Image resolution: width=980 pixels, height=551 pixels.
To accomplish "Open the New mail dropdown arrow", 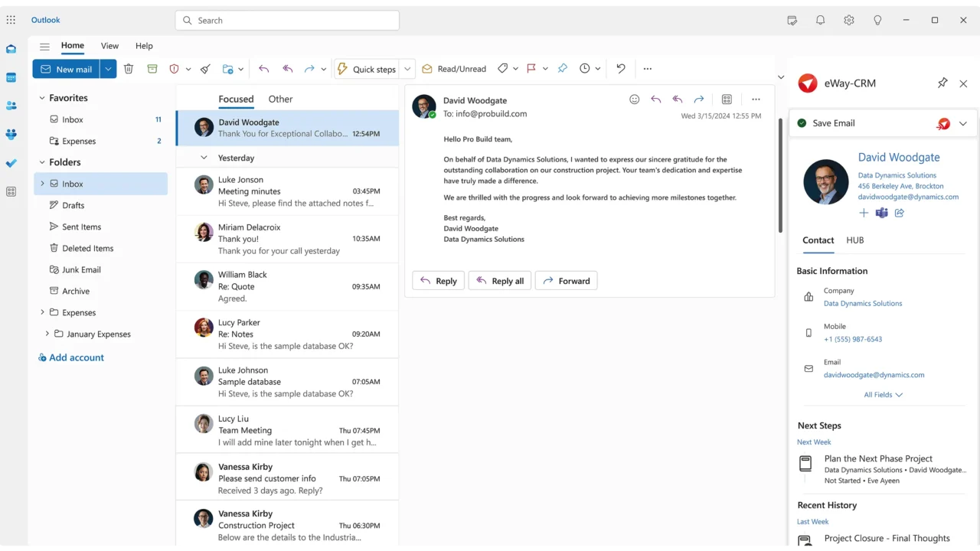I will point(108,69).
